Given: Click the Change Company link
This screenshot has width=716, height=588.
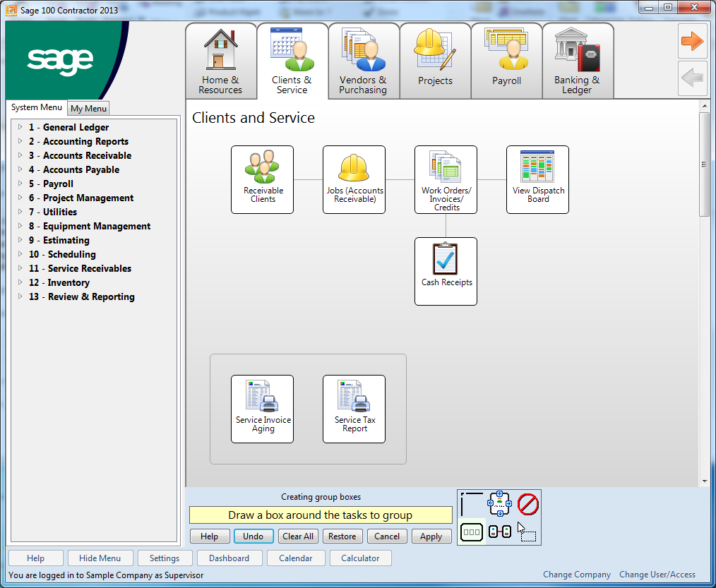Looking at the screenshot, I should coord(577,575).
